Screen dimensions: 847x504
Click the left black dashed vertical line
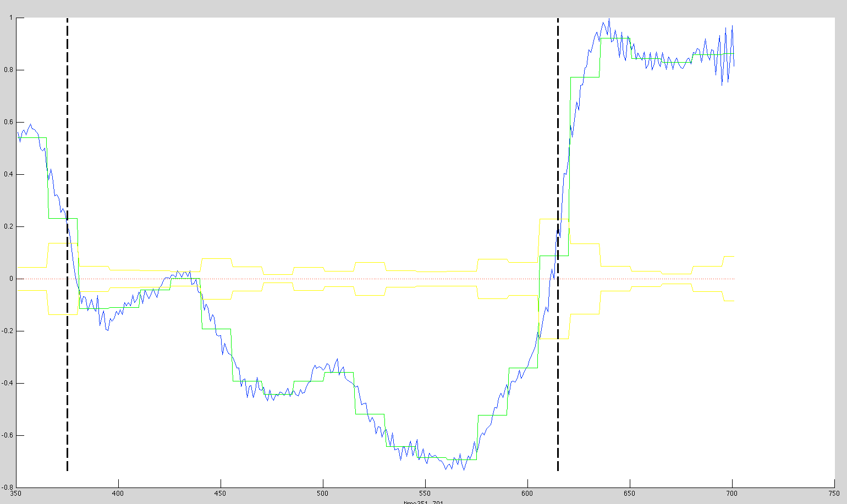[x=67, y=385]
